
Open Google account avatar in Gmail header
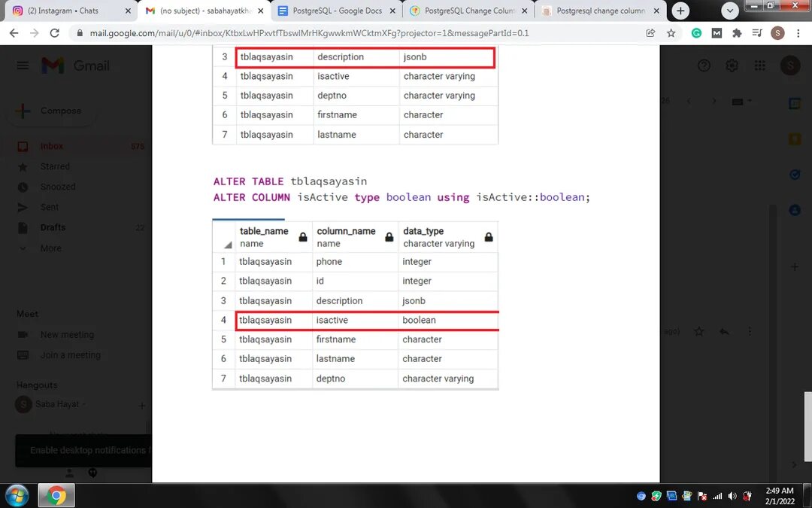[x=790, y=65]
